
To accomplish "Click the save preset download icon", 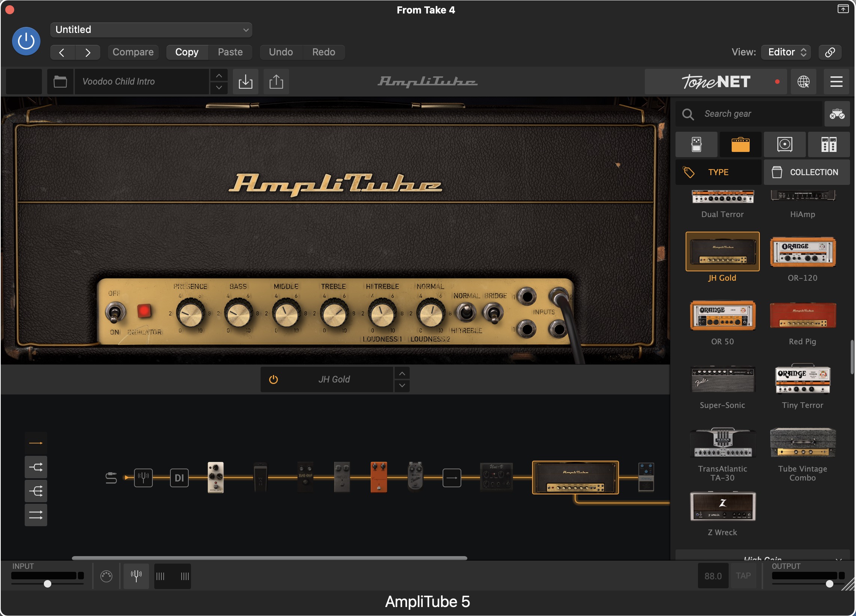I will point(245,82).
